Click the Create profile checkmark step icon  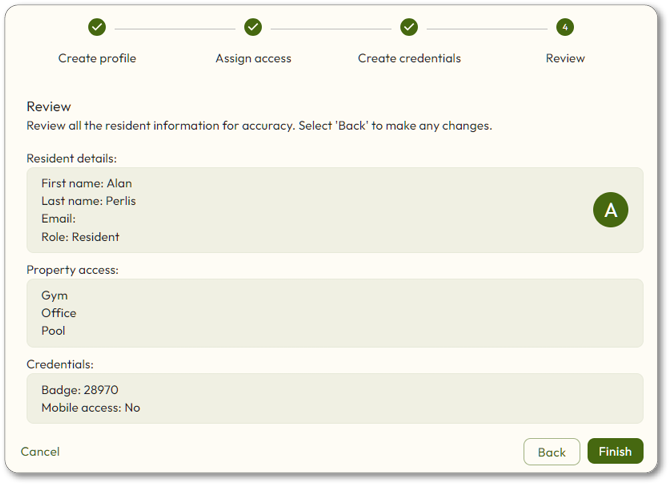click(97, 27)
